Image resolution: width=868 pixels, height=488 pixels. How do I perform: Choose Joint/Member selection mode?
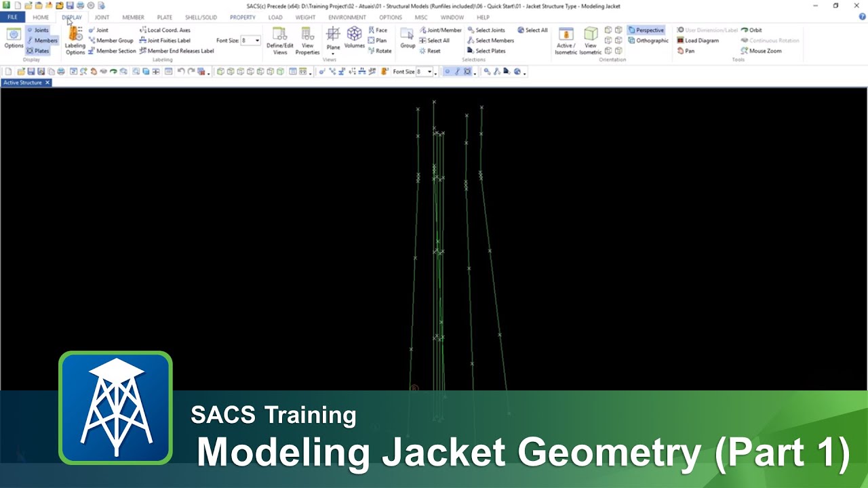[440, 30]
